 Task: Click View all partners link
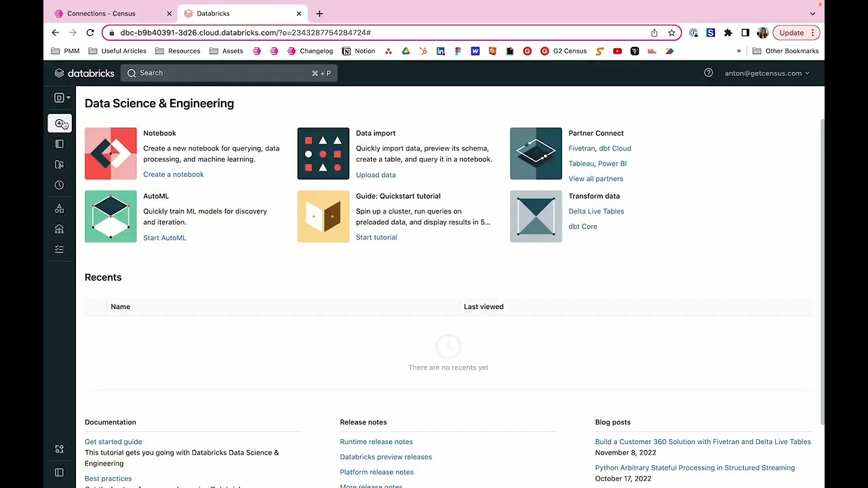coord(596,179)
